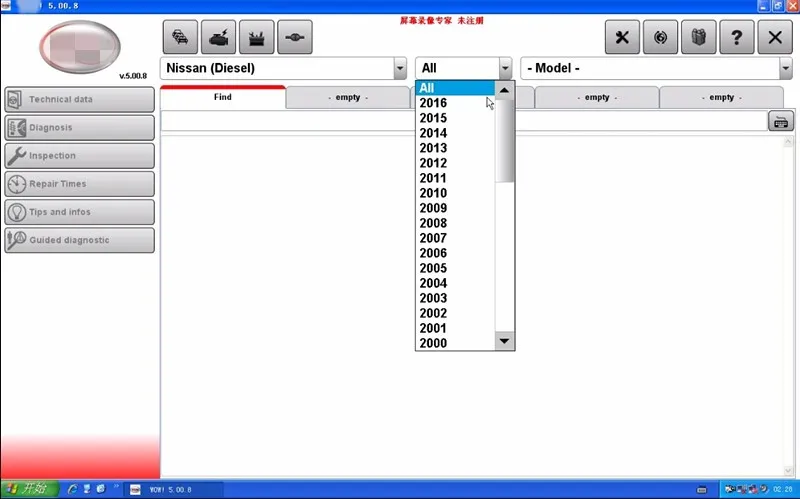
Task: Choose year 2015 from the list
Action: click(x=455, y=118)
